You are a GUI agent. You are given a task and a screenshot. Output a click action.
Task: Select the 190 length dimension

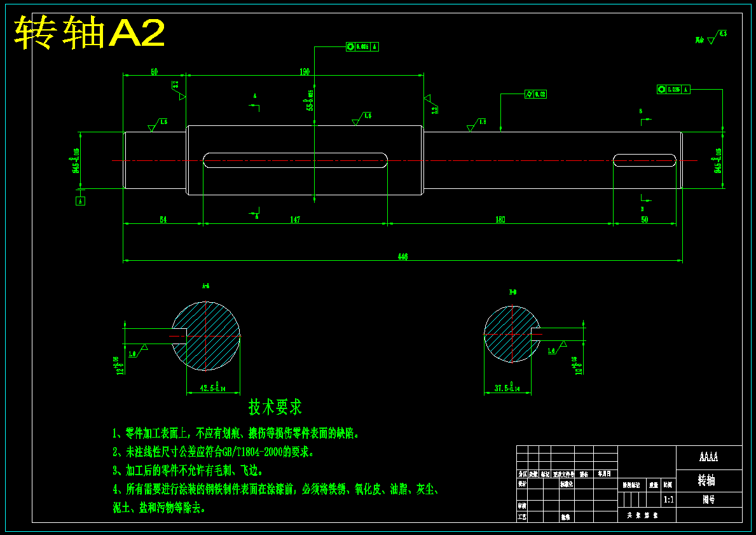[x=305, y=72]
